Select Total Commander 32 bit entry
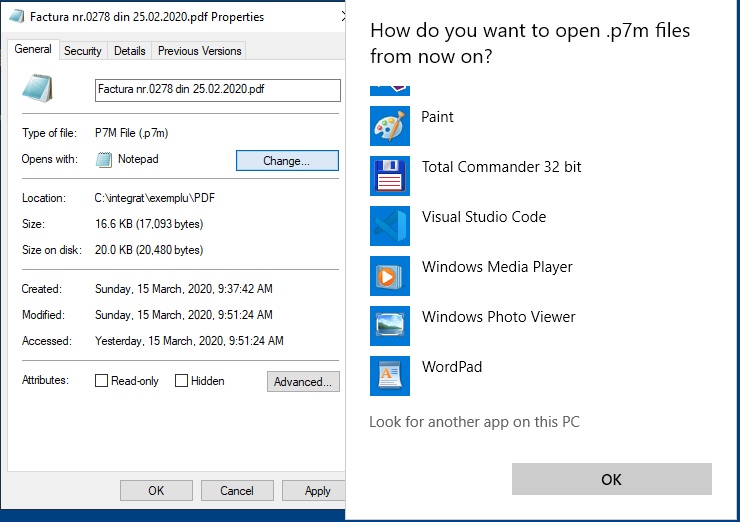Image resolution: width=740 pixels, height=522 pixels. [x=502, y=167]
